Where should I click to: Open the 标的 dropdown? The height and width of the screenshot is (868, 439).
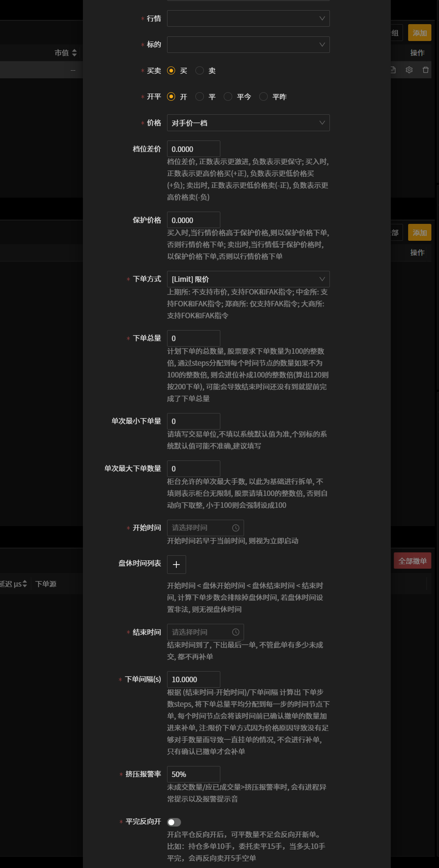(248, 45)
